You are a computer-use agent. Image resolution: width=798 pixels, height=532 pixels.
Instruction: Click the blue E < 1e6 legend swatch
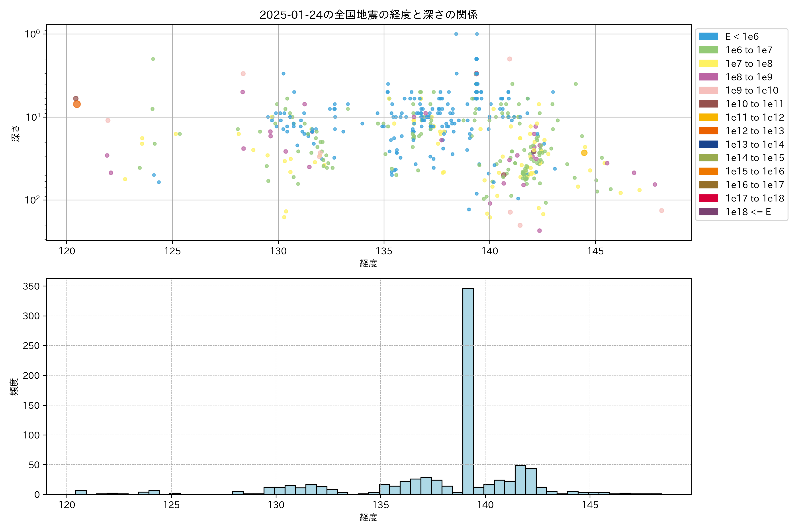[x=708, y=37]
